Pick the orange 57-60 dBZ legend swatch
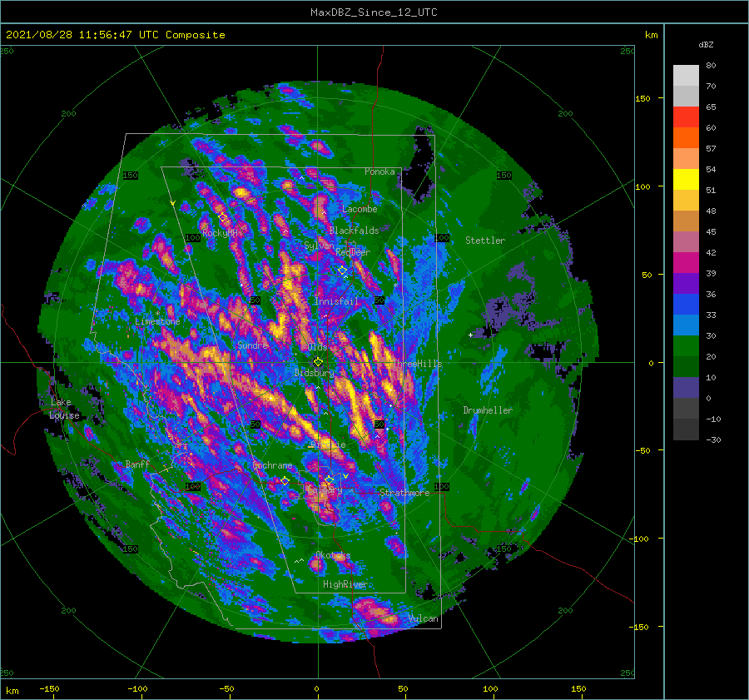 [686, 138]
